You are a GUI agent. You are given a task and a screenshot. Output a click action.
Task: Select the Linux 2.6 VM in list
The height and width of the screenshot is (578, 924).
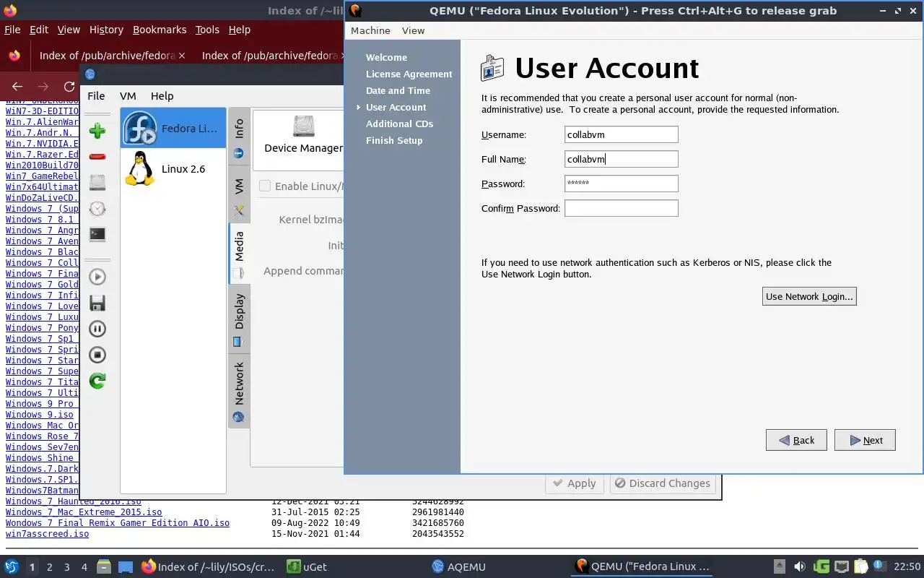173,169
